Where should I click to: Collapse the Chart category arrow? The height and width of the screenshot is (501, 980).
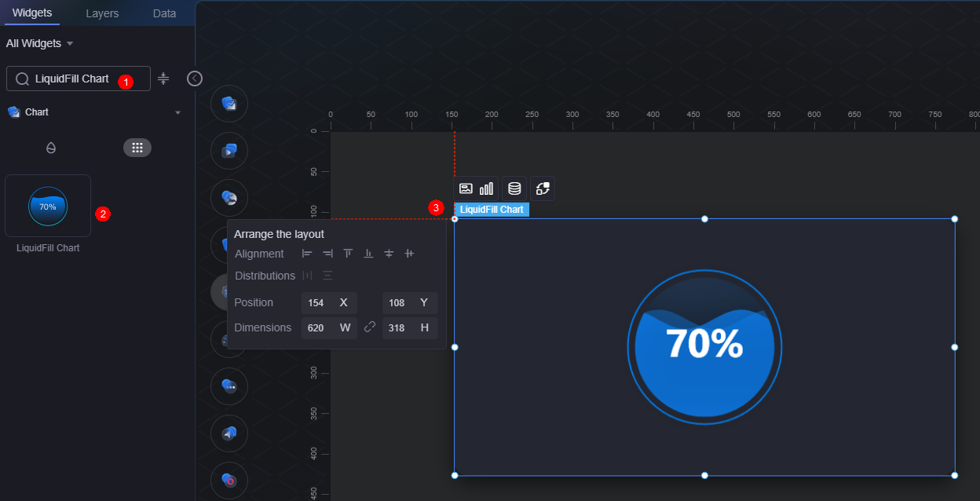click(x=177, y=112)
